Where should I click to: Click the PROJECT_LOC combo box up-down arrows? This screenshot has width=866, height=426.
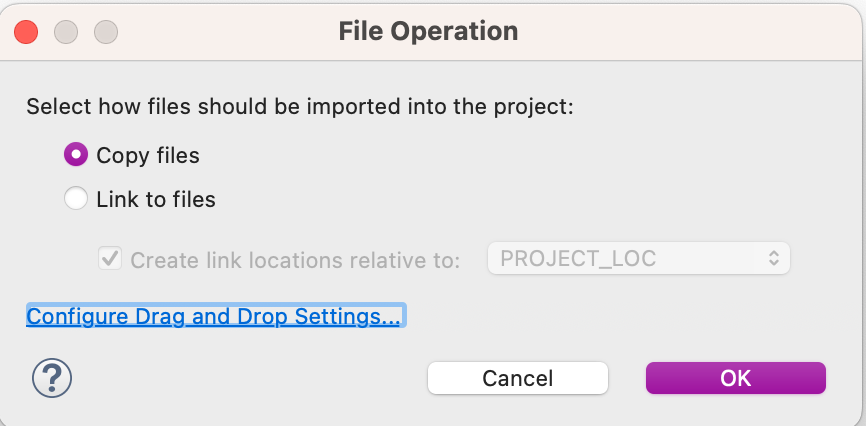point(773,258)
